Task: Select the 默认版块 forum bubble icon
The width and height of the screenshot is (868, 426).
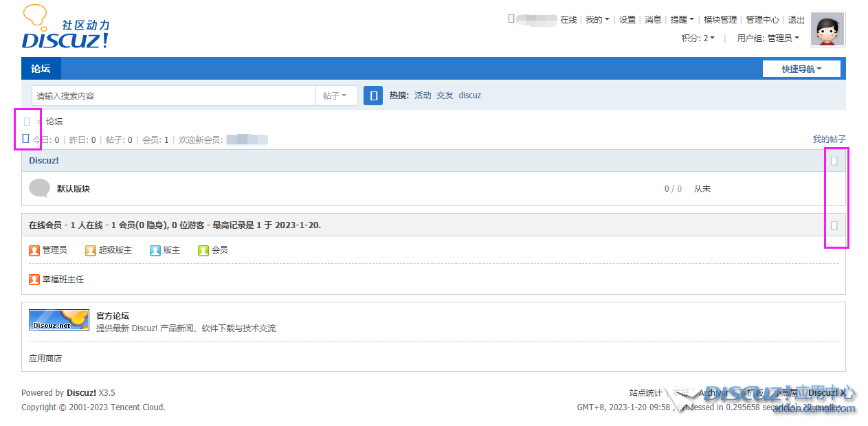Action: (x=39, y=188)
